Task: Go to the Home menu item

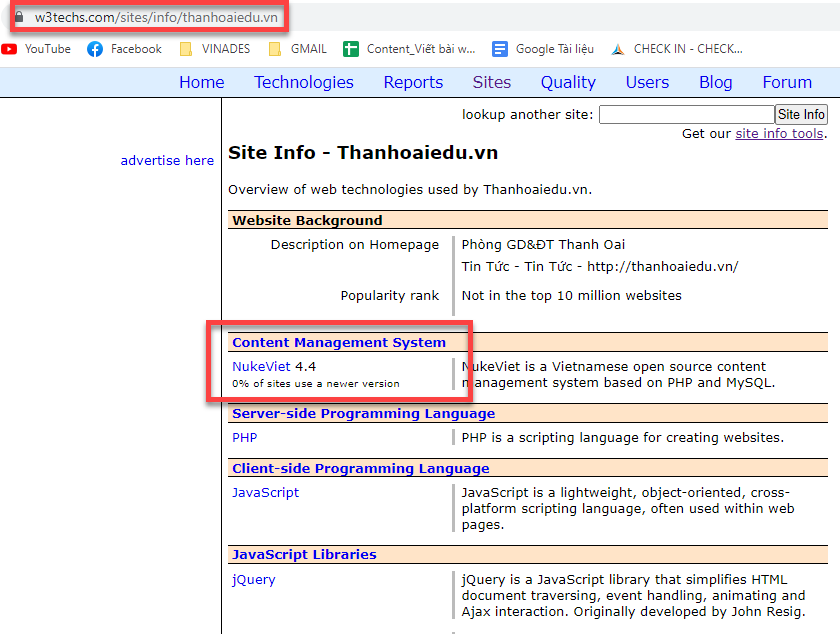Action: point(201,82)
